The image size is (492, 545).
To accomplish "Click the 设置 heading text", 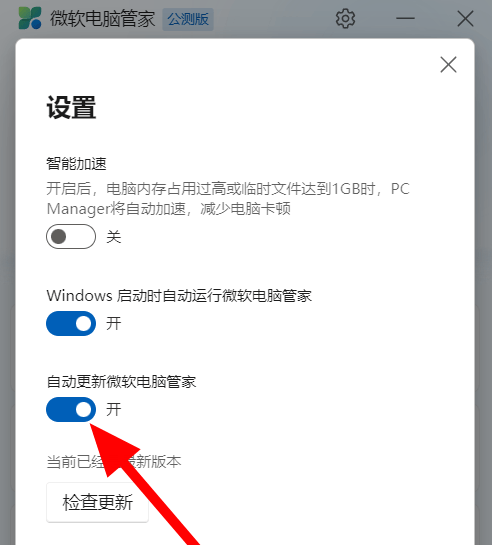I will 71,107.
